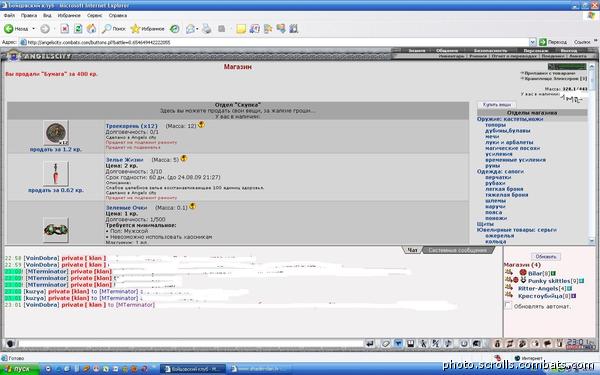Click info icon beside Зеленые Очки
Viewport: 600px width, 375px height.
pyautogui.click(x=192, y=206)
